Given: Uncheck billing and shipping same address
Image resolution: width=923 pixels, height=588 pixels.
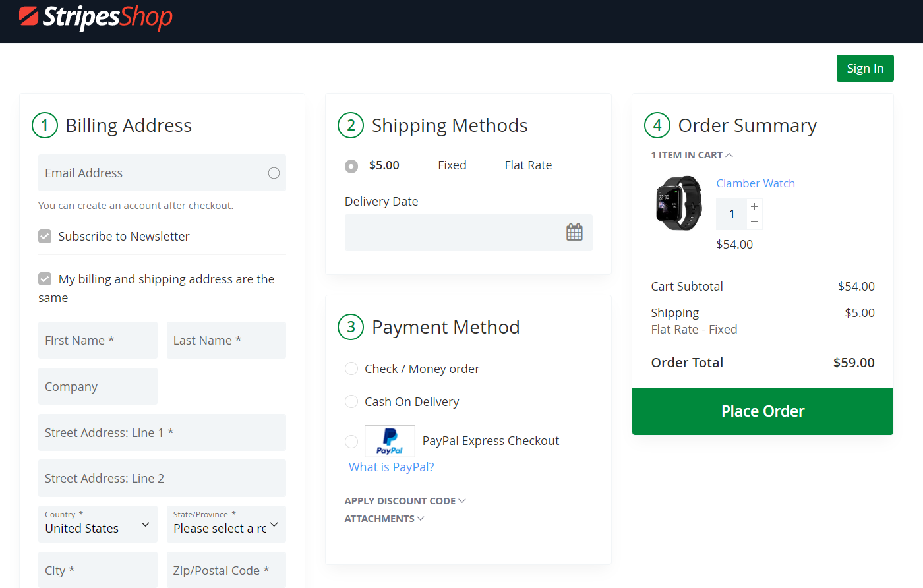Looking at the screenshot, I should [x=45, y=279].
